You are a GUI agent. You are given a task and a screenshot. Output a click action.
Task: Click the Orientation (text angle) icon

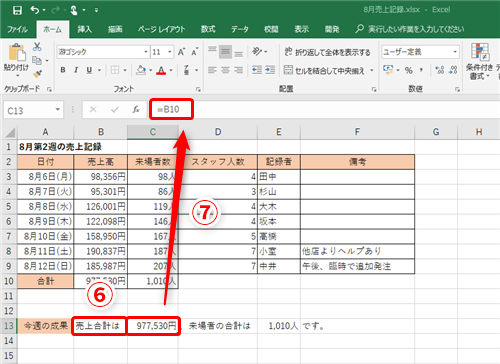[257, 51]
